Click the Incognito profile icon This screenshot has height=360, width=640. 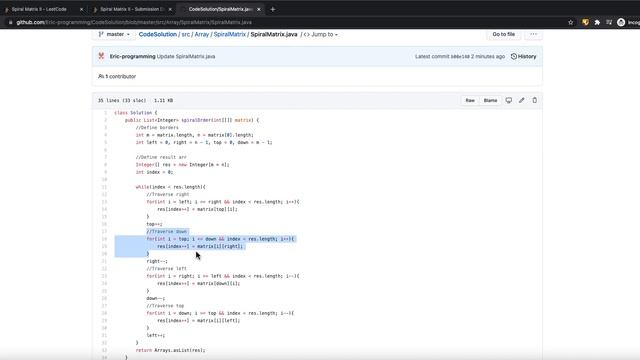621,22
